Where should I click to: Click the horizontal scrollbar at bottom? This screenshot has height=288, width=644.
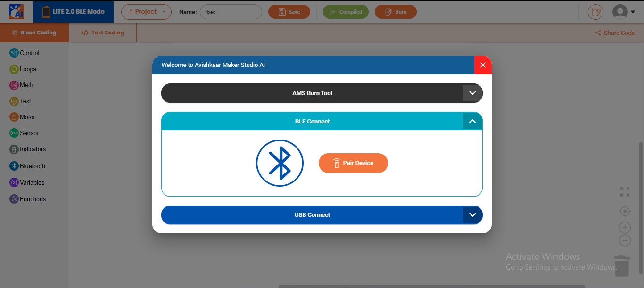[x=431, y=286]
